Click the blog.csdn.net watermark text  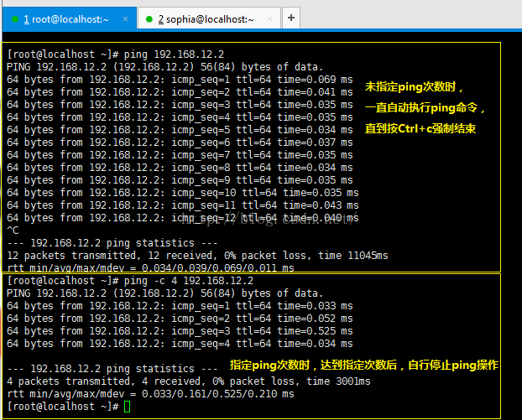pos(269,220)
